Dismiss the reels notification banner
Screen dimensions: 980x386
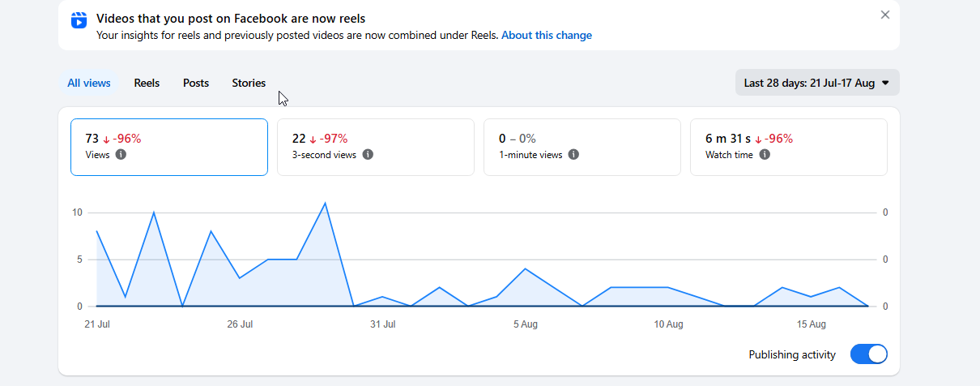[885, 15]
